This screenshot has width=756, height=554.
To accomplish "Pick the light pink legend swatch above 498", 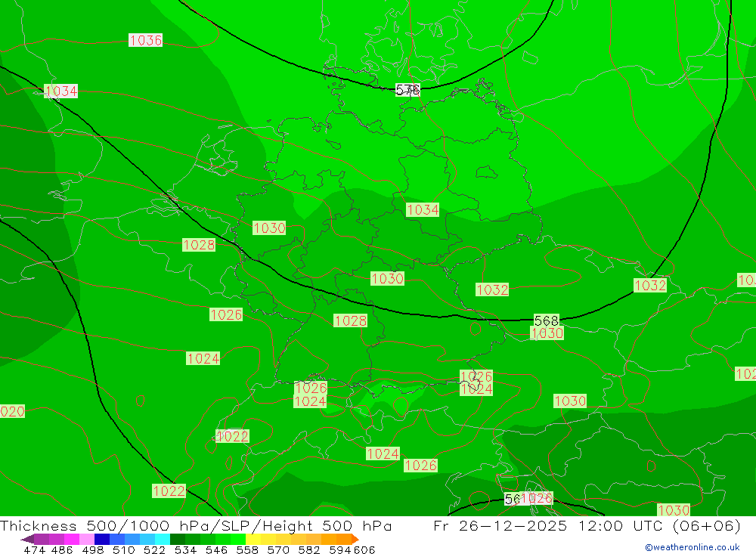I will click(x=87, y=539).
